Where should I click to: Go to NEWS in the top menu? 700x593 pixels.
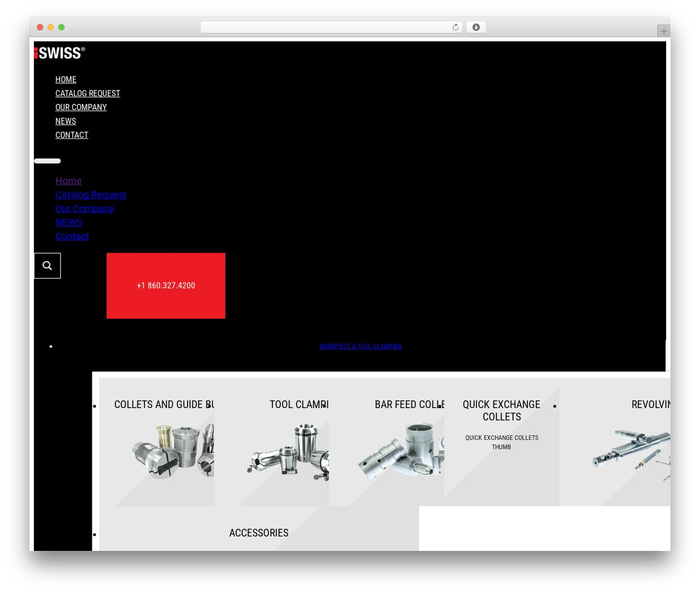(66, 121)
